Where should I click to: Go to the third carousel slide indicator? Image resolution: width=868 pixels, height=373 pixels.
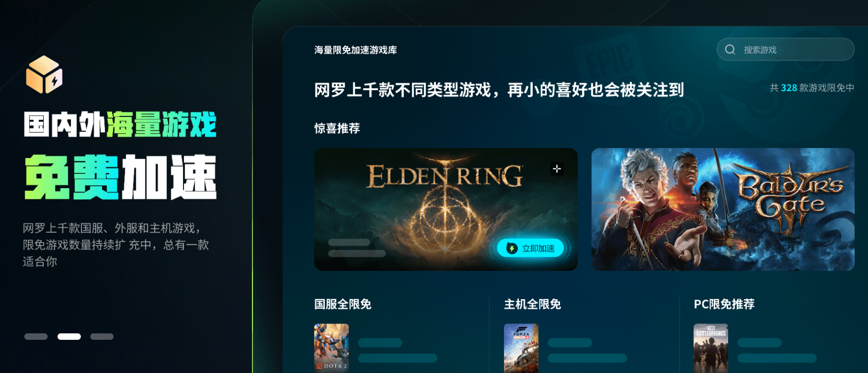point(102,336)
